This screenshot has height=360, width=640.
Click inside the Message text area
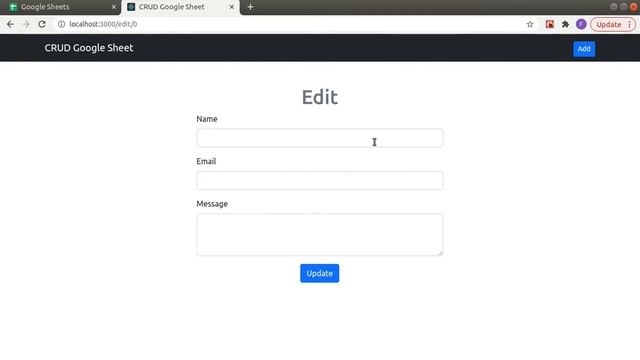(x=320, y=235)
